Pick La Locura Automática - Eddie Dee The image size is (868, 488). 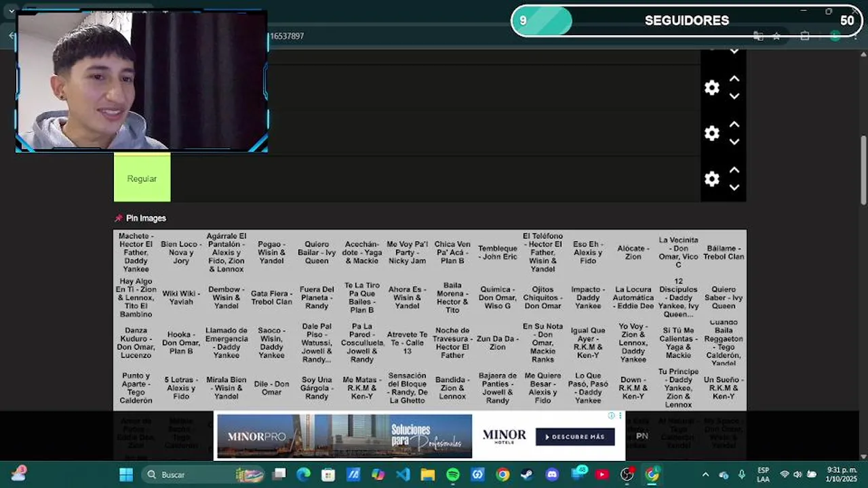(633, 298)
